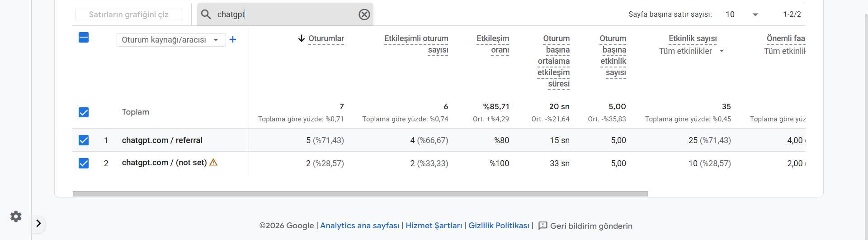The width and height of the screenshot is (868, 240).
Task: Select the chatgpt.com / (not set) text
Action: [x=165, y=163]
